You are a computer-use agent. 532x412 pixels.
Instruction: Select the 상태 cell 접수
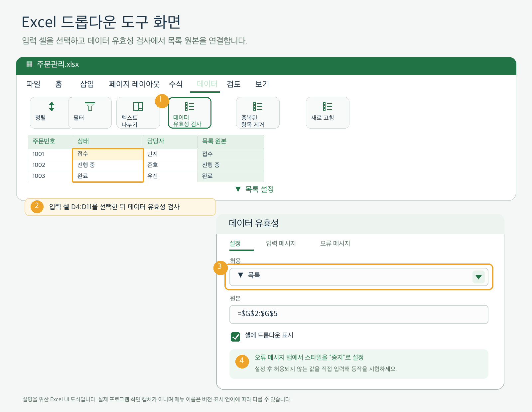108,154
